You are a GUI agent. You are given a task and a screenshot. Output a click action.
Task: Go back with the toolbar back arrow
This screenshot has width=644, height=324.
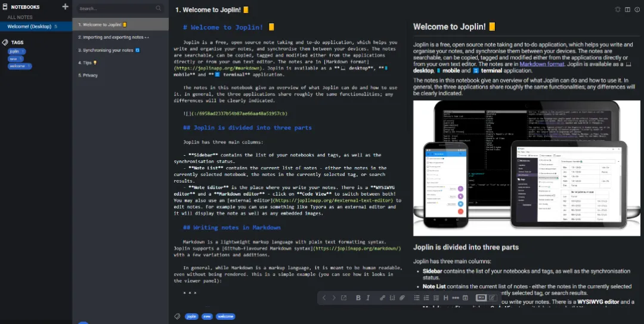[324, 298]
